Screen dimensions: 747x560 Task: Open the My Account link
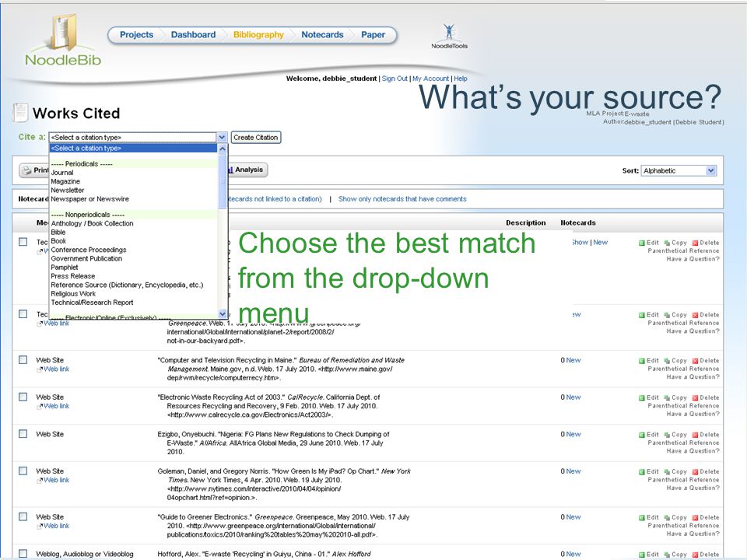pyautogui.click(x=430, y=79)
